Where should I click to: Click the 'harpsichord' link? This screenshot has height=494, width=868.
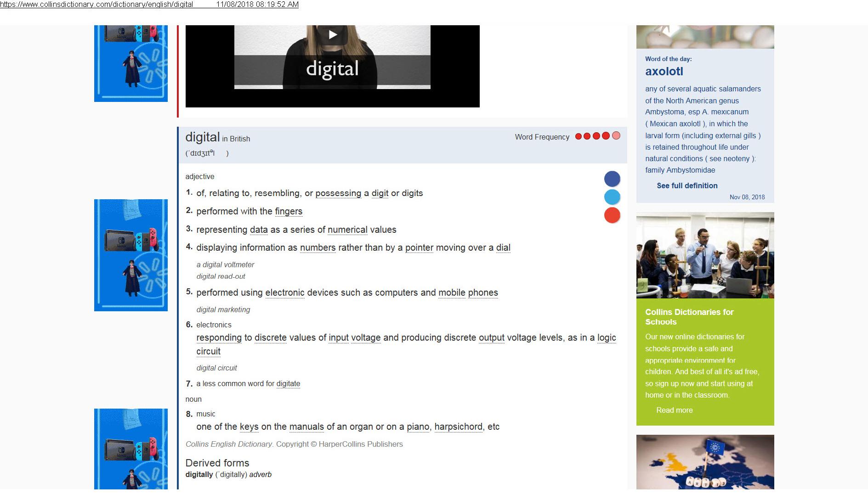(458, 427)
